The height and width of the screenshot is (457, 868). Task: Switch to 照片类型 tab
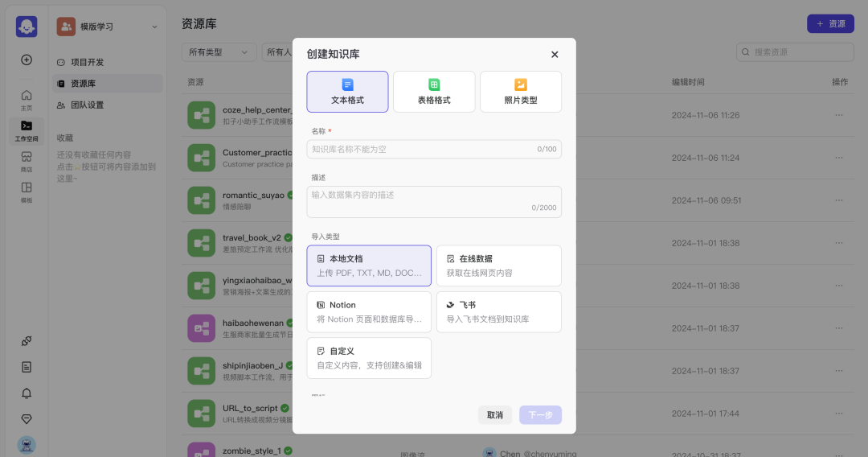[520, 92]
